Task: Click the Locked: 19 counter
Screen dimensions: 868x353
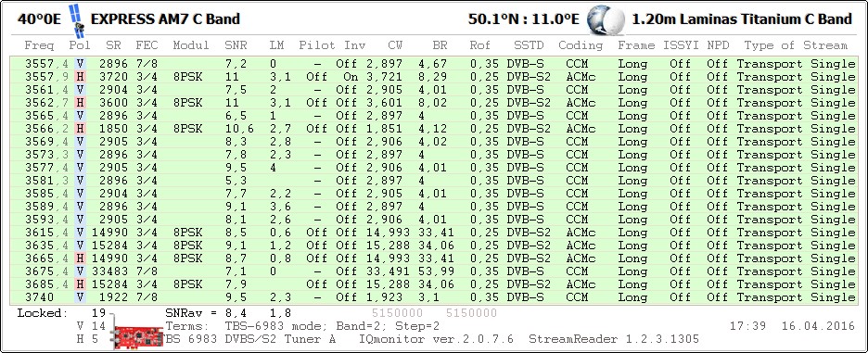Action: point(61,313)
